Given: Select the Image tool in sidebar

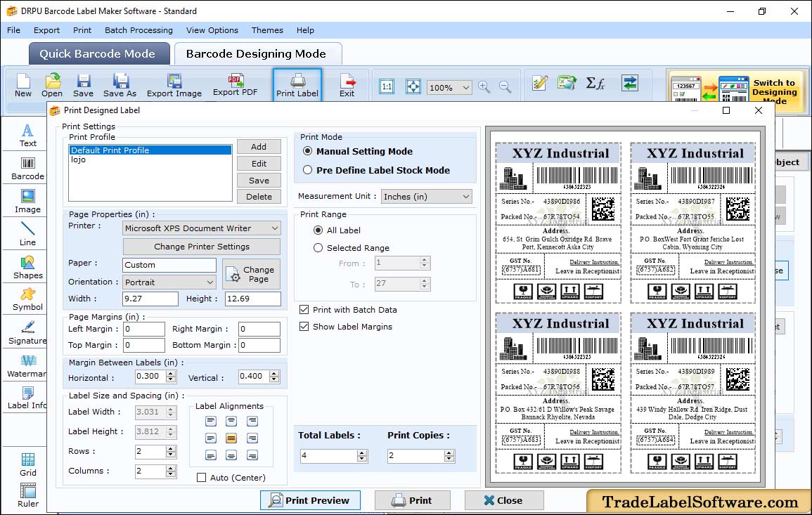Looking at the screenshot, I should 27,202.
